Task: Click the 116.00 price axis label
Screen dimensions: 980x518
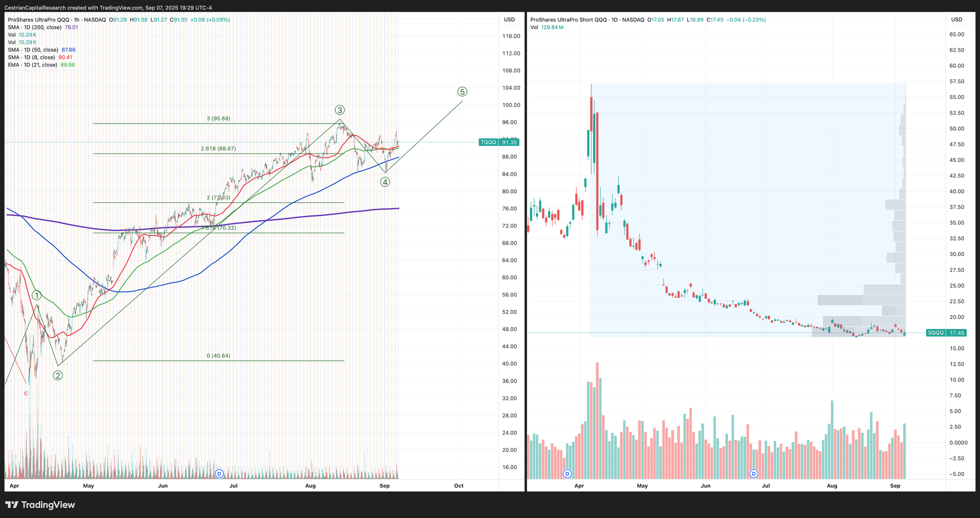Action: tap(511, 36)
